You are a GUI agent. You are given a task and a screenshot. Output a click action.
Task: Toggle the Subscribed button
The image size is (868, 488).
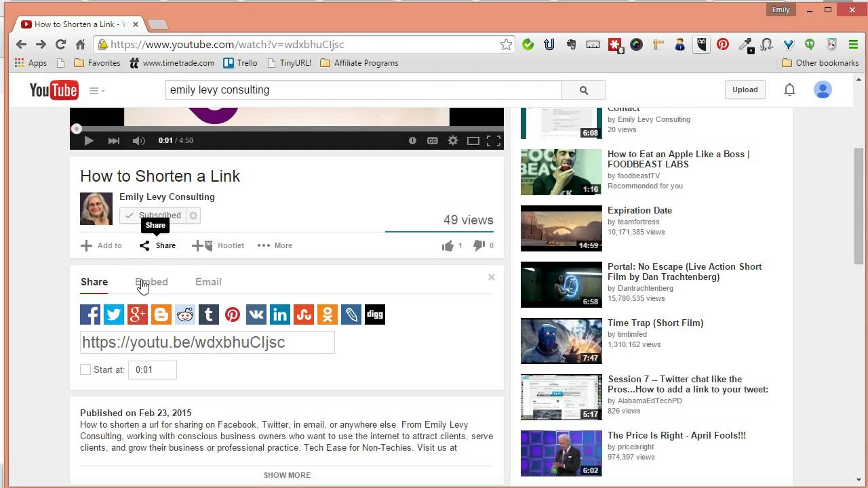click(153, 216)
